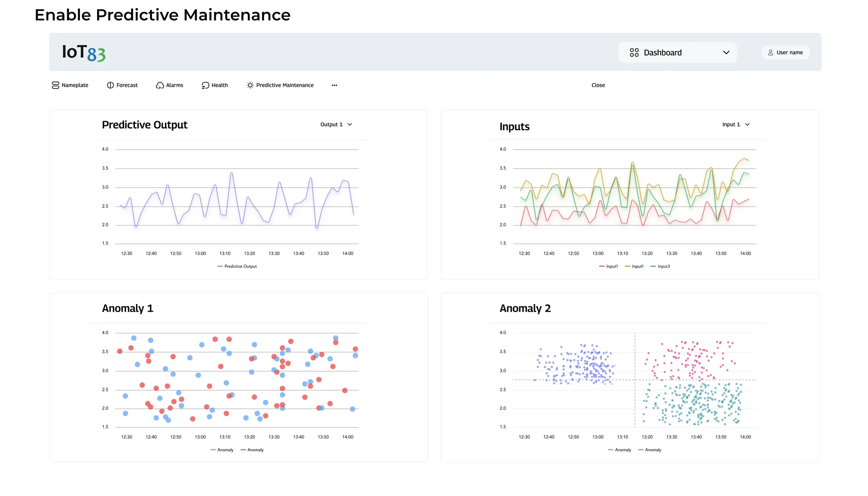
Task: Toggle purple Predictive Output legend series
Action: tap(237, 266)
